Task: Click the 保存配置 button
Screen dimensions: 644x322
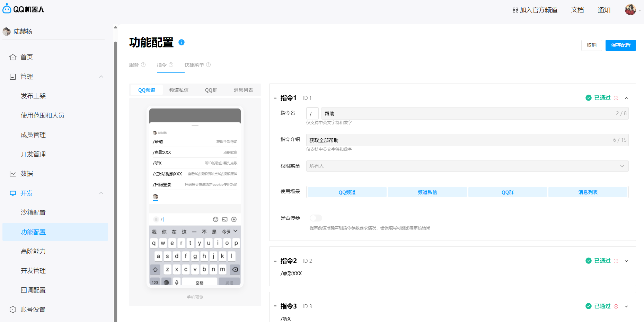Action: pos(620,45)
